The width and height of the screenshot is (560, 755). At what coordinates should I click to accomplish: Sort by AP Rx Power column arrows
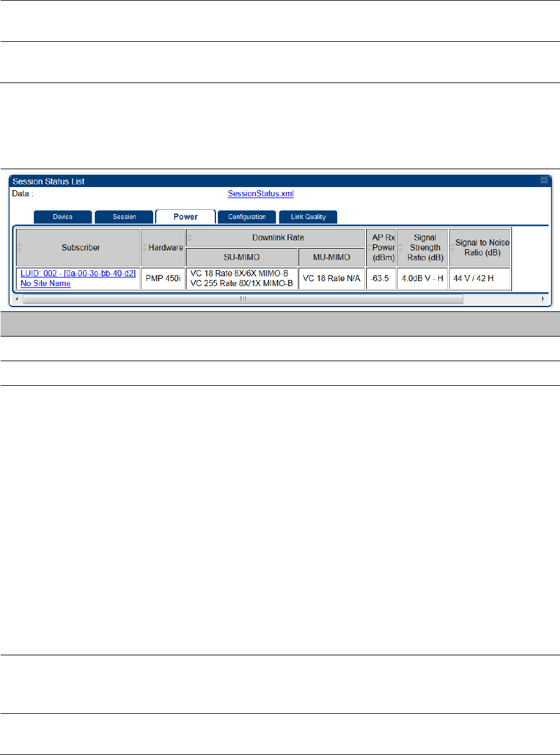[369, 247]
